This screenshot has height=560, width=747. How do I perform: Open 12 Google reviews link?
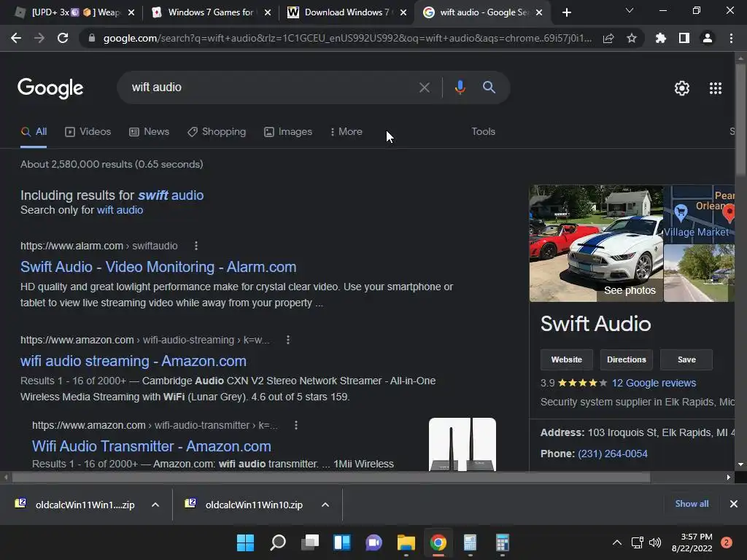coord(654,384)
